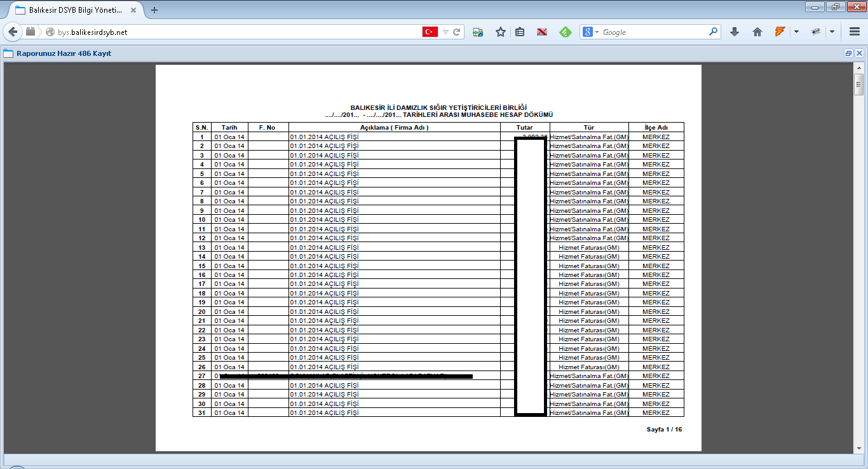Click the green Feedly icon in toolbar

click(564, 32)
